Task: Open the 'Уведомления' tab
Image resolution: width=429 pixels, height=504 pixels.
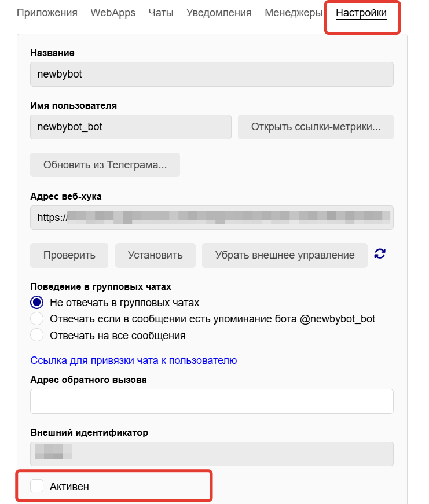Action: click(217, 12)
